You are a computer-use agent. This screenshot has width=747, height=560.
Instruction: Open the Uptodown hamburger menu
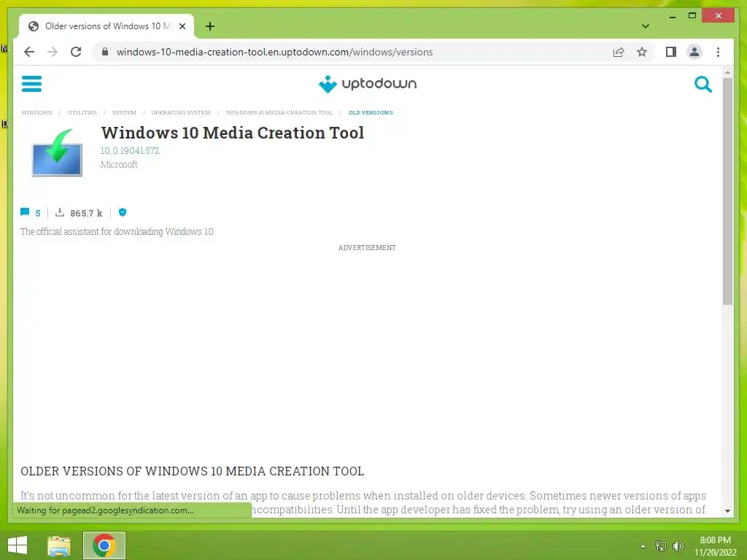click(x=31, y=84)
